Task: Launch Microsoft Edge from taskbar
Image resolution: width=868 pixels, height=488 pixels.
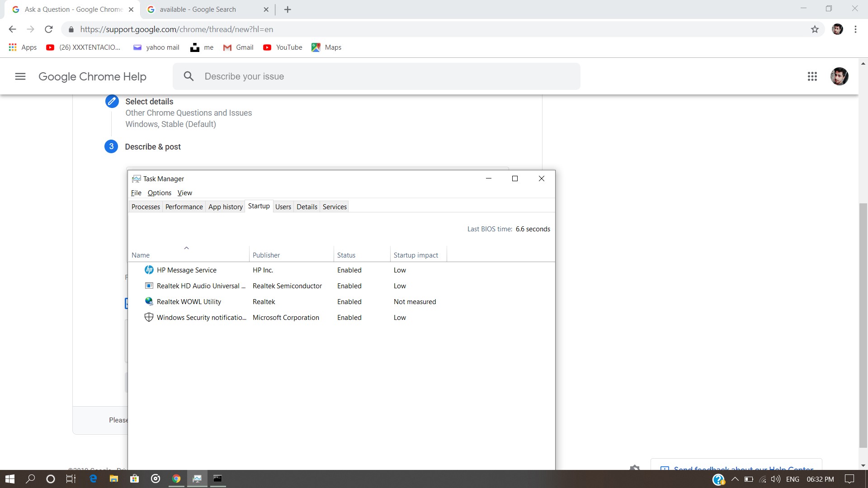Action: tap(93, 479)
